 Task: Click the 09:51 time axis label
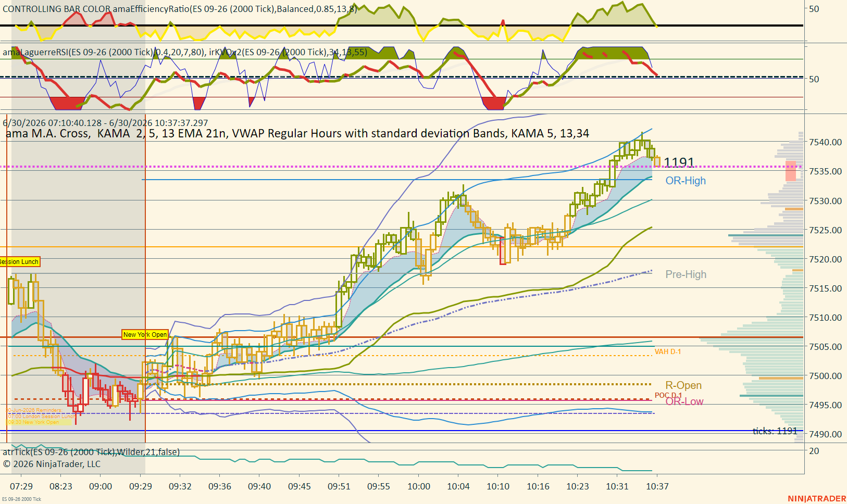(339, 486)
